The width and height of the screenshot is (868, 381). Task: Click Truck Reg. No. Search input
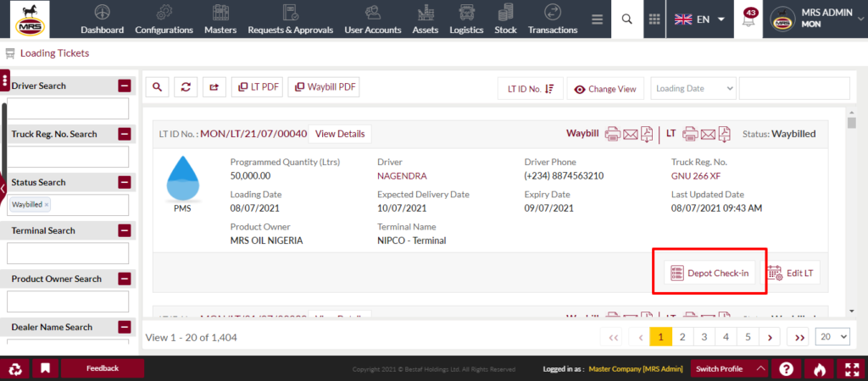(68, 157)
